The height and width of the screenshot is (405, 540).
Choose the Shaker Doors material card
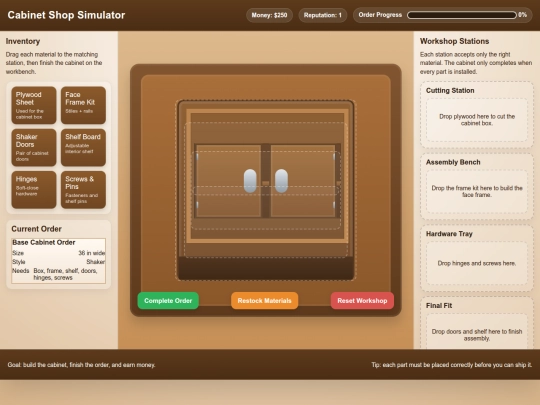[34, 147]
